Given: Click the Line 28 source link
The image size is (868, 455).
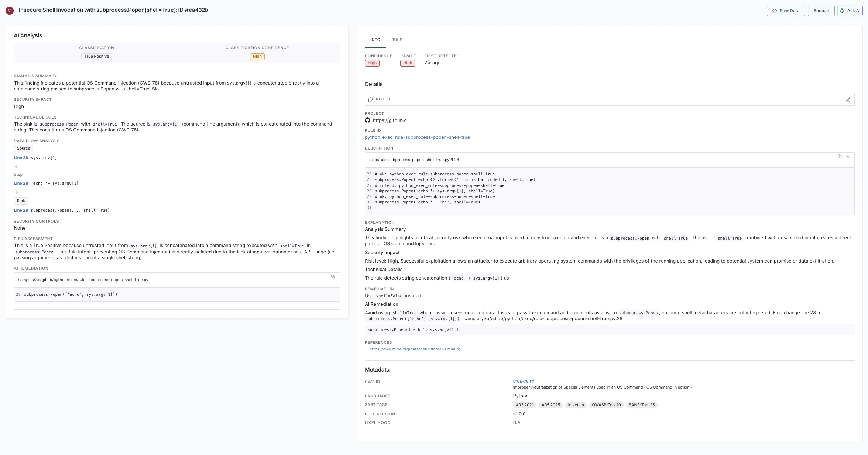Looking at the screenshot, I should [x=21, y=158].
